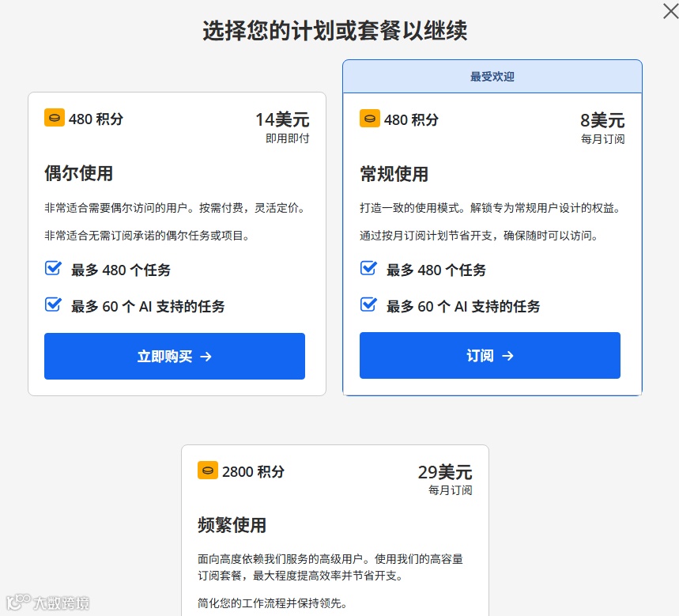The image size is (679, 616).
Task: Click the 大数跨境 logo at bottom left
Action: tap(47, 603)
